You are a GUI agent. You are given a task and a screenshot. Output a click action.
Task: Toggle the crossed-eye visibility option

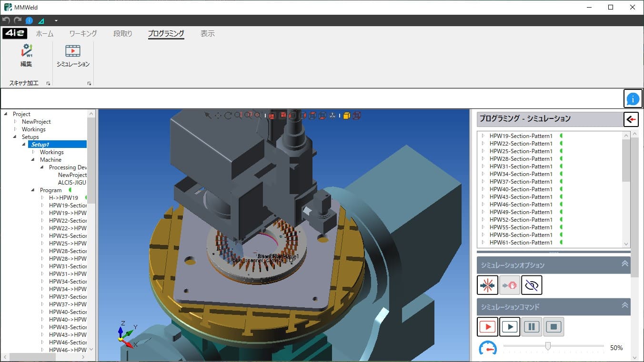(532, 285)
